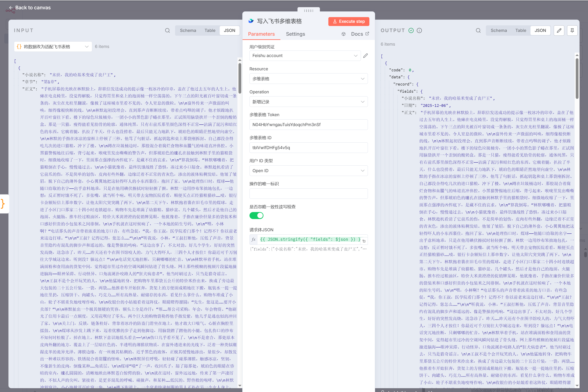Switch INPUT view to Table
This screenshot has width=588, height=392.
[210, 30]
